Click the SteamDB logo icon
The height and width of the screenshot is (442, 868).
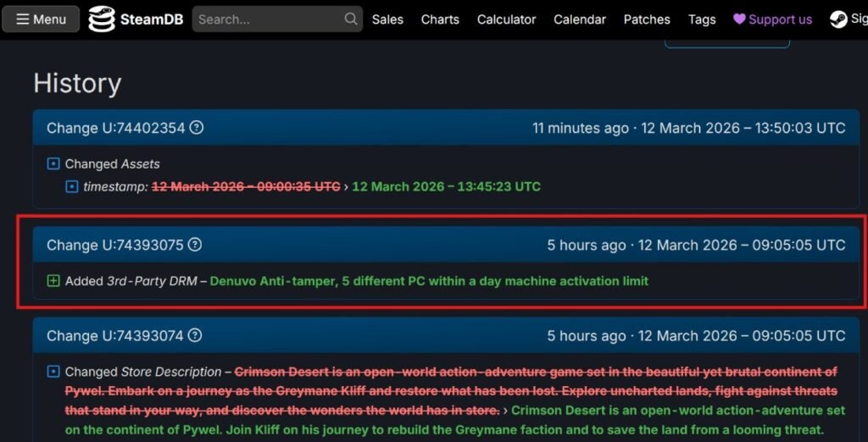pos(102,19)
